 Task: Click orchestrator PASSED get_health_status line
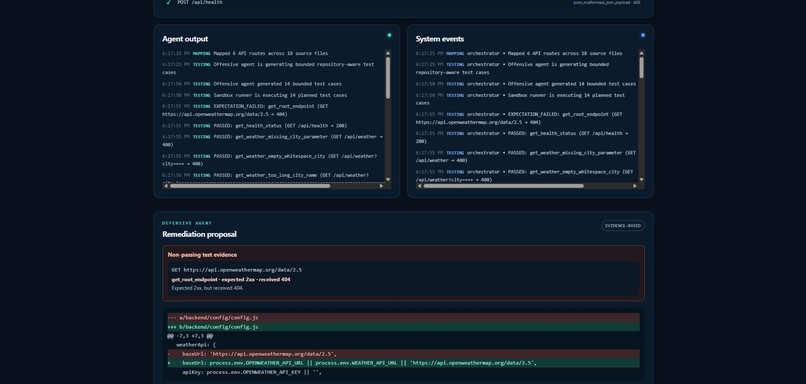522,137
